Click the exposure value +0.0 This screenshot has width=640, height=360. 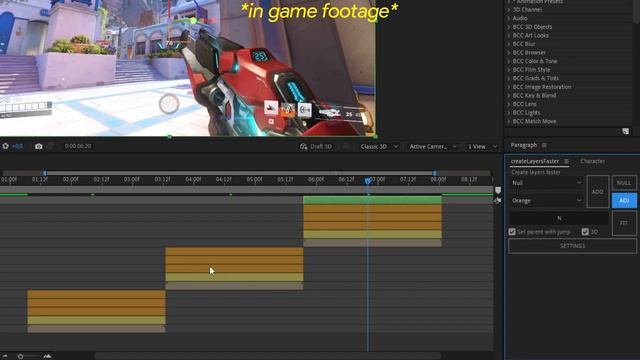[x=18, y=146]
